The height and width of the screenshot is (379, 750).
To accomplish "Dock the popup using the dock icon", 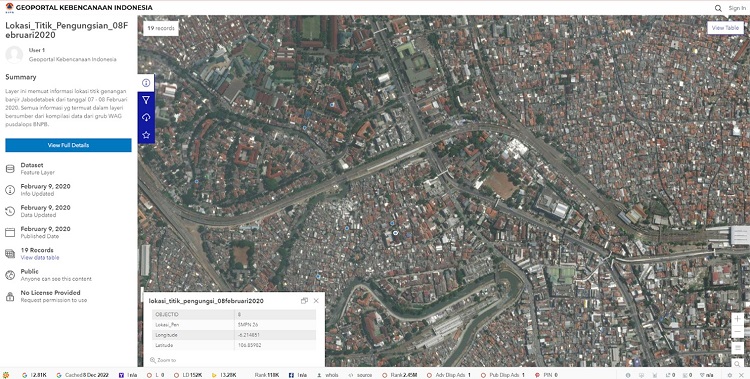I will (x=304, y=301).
